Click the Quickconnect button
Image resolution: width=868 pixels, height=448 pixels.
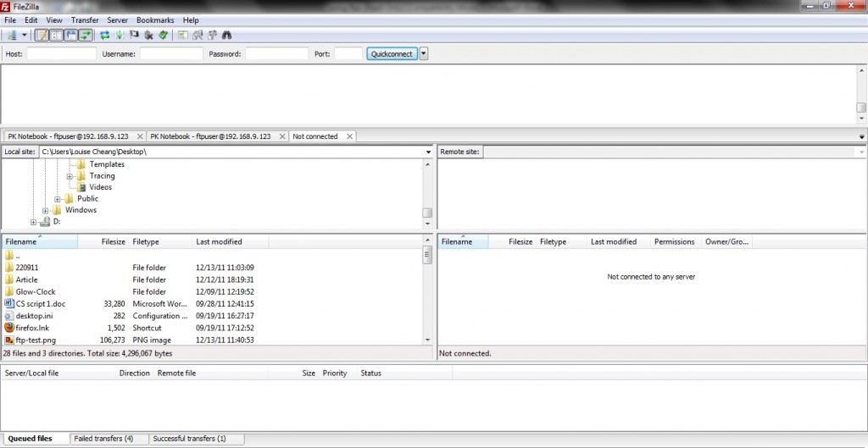(392, 53)
